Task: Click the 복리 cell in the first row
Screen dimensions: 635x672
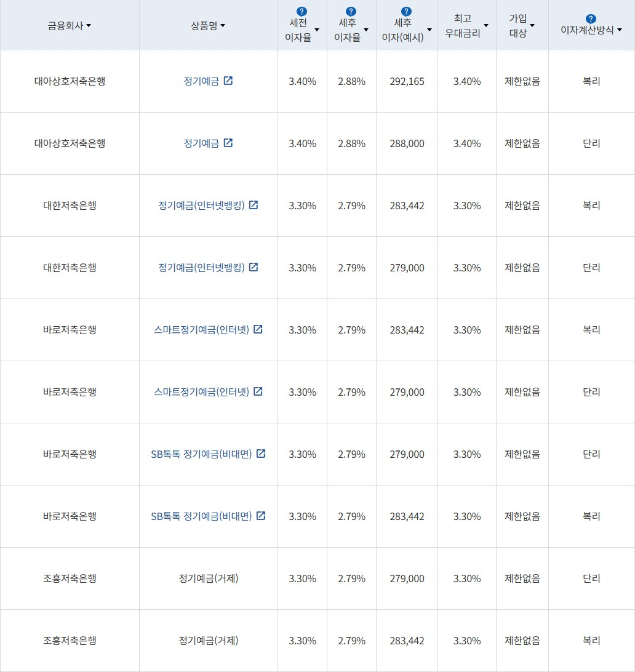Action: click(x=591, y=81)
